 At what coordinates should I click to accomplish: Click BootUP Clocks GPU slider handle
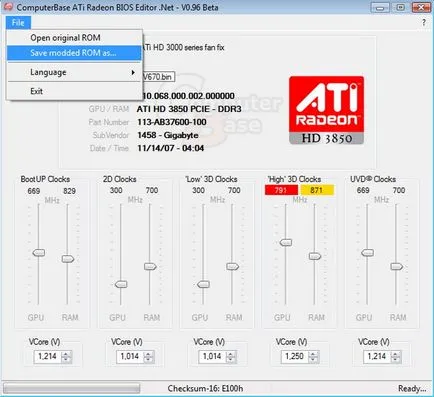39,253
